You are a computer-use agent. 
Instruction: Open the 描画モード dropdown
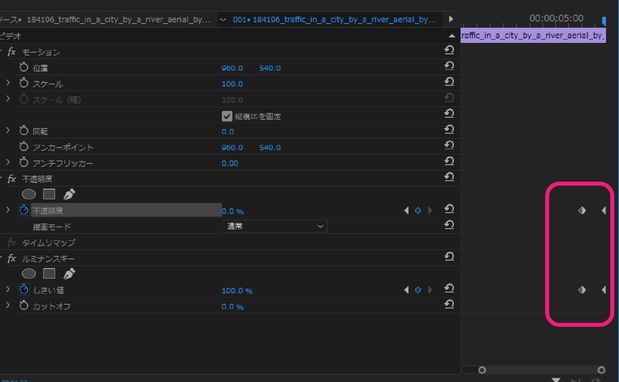click(274, 227)
